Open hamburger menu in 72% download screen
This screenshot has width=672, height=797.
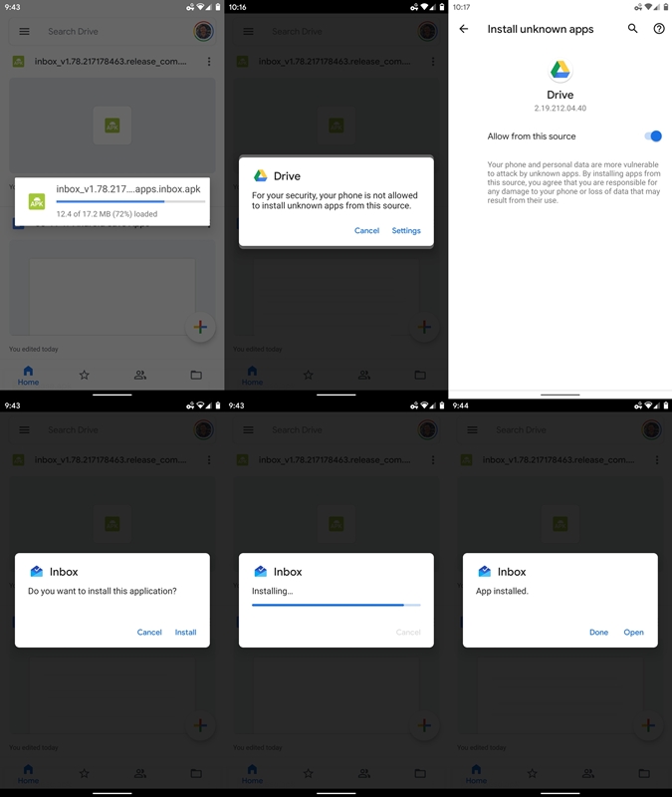pos(24,32)
